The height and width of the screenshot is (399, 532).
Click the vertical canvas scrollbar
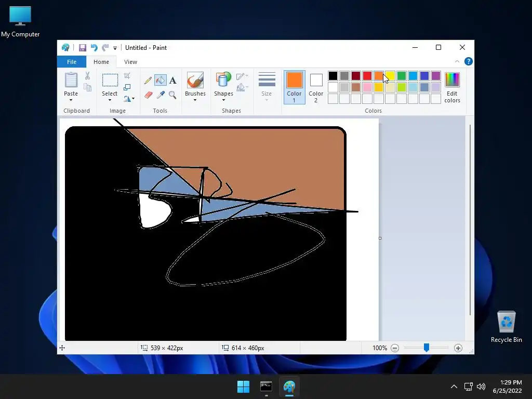470,220
